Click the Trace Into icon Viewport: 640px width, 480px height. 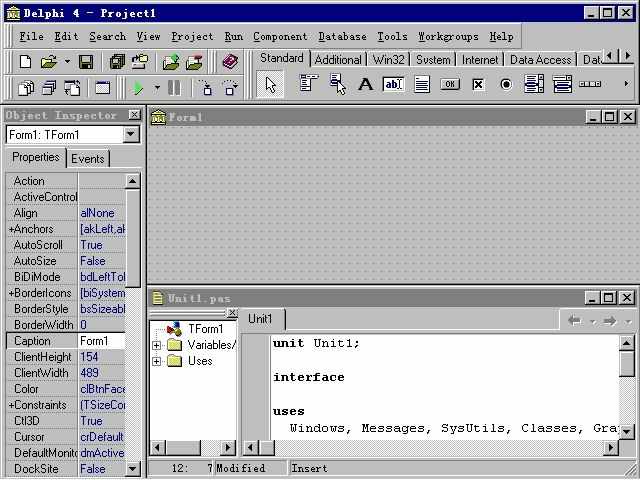click(205, 88)
